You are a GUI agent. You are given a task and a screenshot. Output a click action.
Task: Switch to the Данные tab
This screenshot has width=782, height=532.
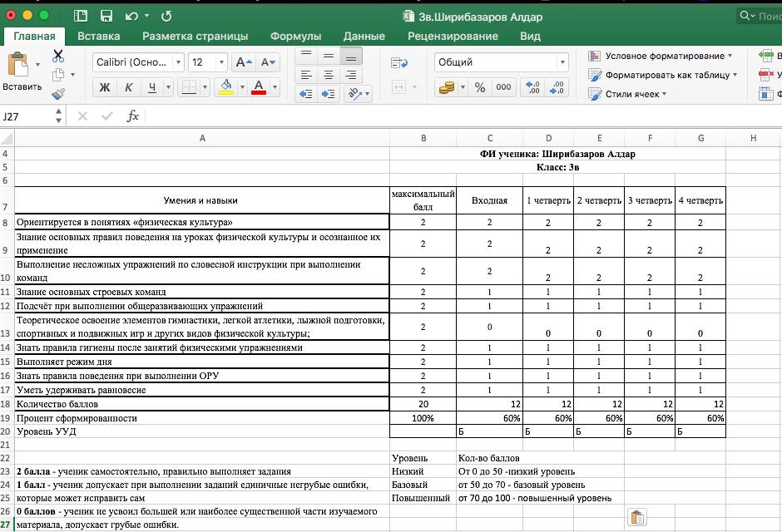point(364,37)
